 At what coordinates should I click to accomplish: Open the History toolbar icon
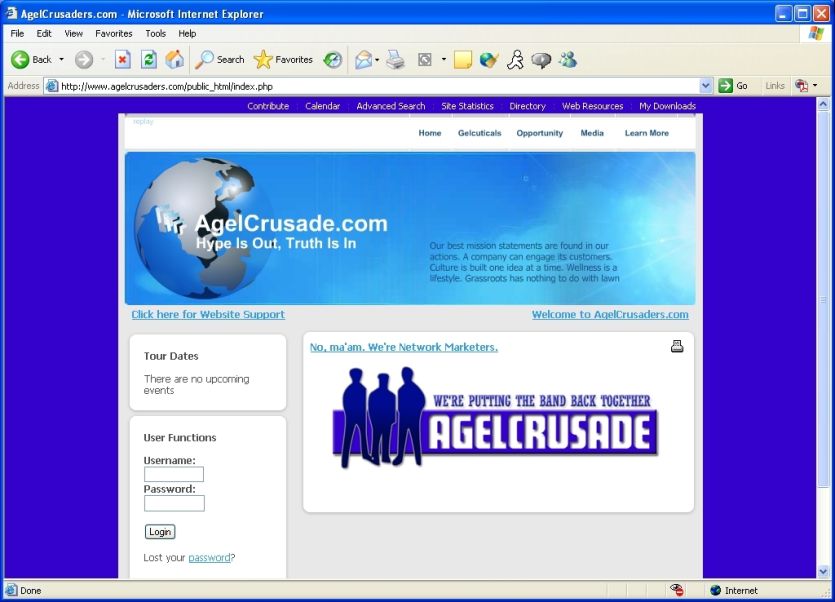tap(333, 60)
